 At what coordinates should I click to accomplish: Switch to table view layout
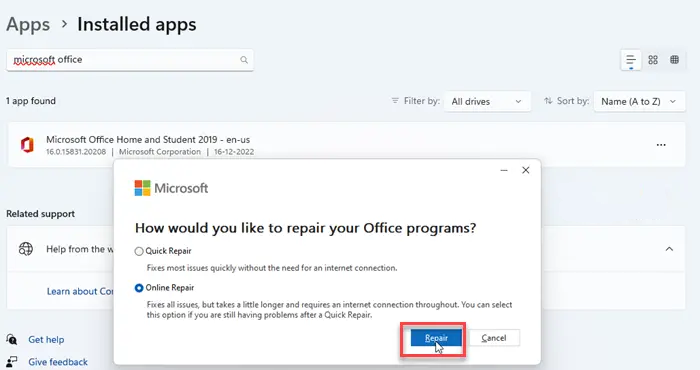[675, 60]
